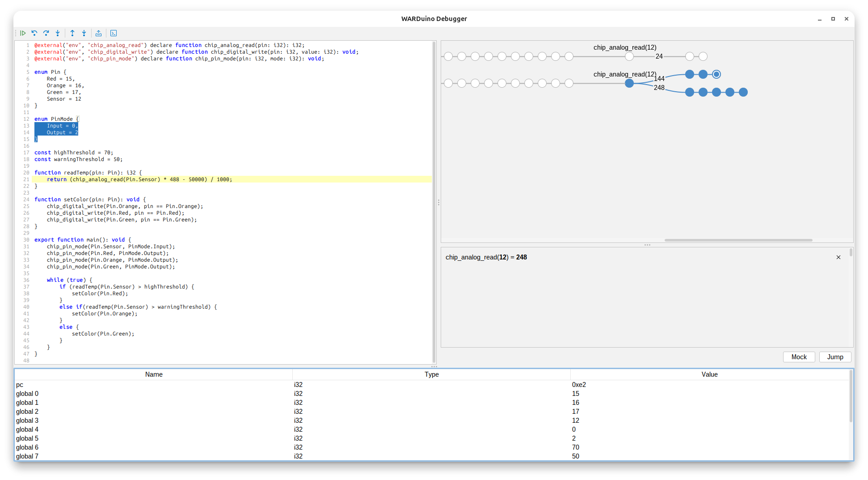Viewport: 868px width, 480px height.
Task: Click the upload module icon in toolbar
Action: click(99, 33)
